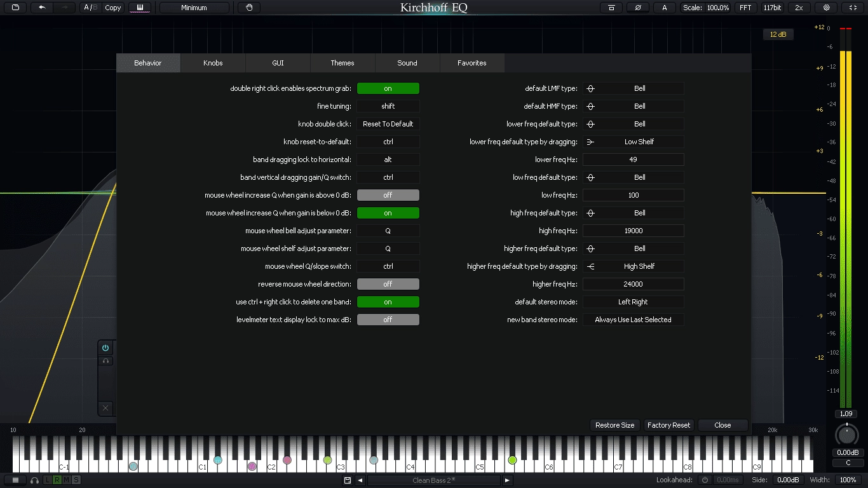Screen dimensions: 868x488
Task: Toggle double right click spectrum grab
Action: pyautogui.click(x=388, y=88)
